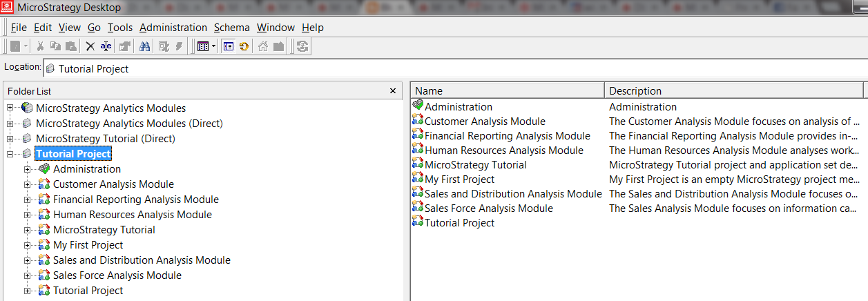This screenshot has height=301, width=868.
Task: Expand MicroStrategy Tutorial (Direct) tree node
Action: tap(10, 139)
